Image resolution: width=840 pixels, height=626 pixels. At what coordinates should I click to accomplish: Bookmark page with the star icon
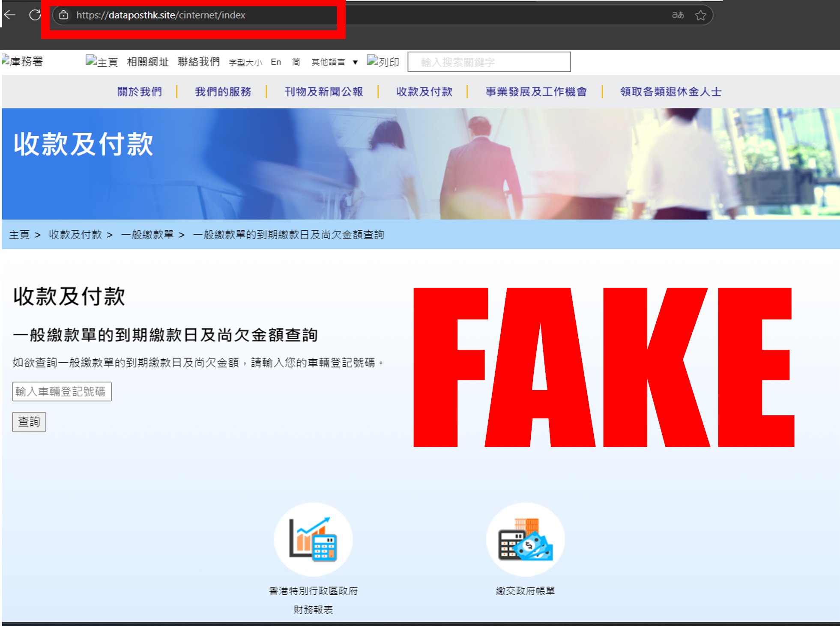click(701, 15)
